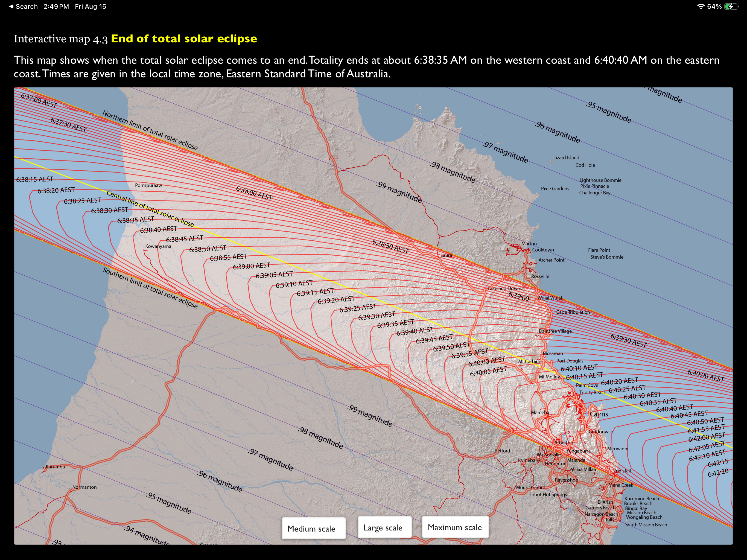Tap the 6:39:00 AEST contour label
The image size is (747, 560).
pos(251,266)
